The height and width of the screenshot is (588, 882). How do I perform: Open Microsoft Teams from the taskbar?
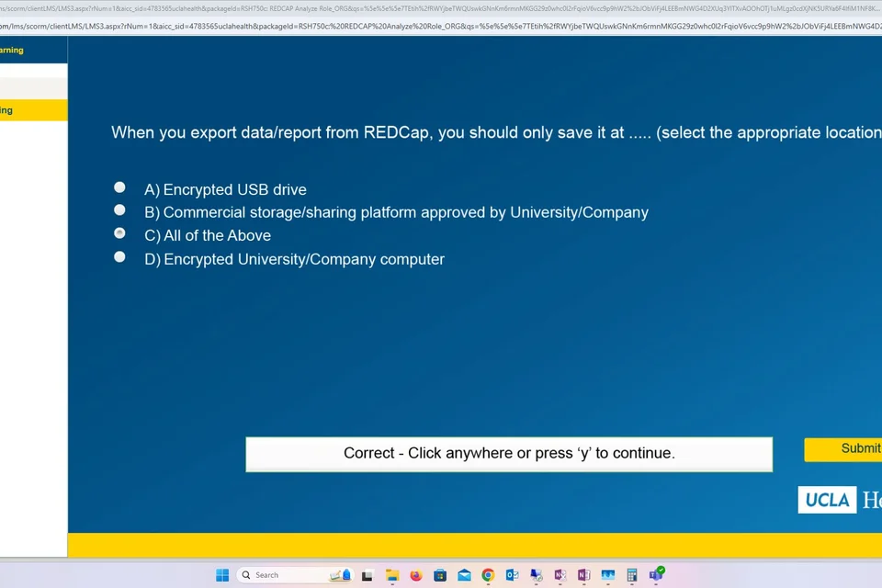click(656, 574)
